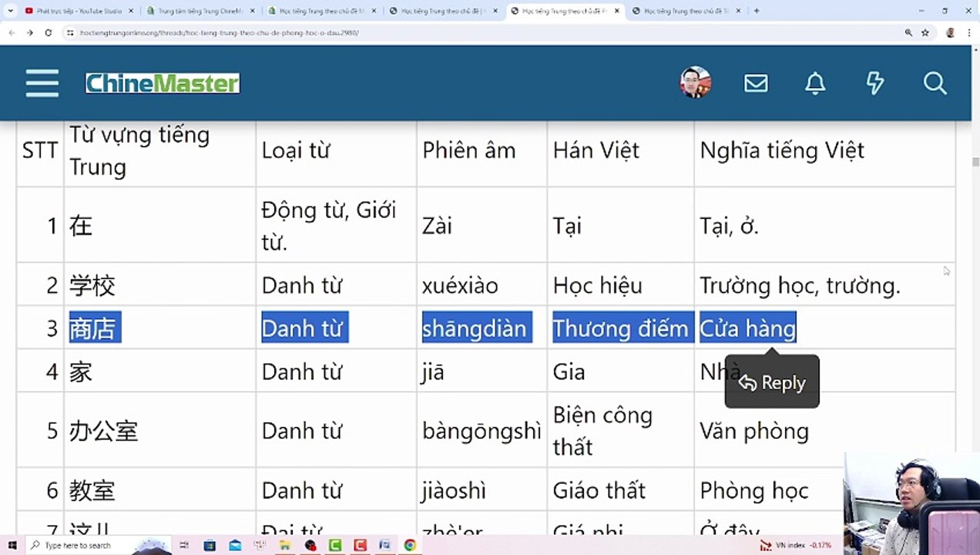Open the envelope messages inbox icon
The image size is (980, 555).
tap(756, 83)
